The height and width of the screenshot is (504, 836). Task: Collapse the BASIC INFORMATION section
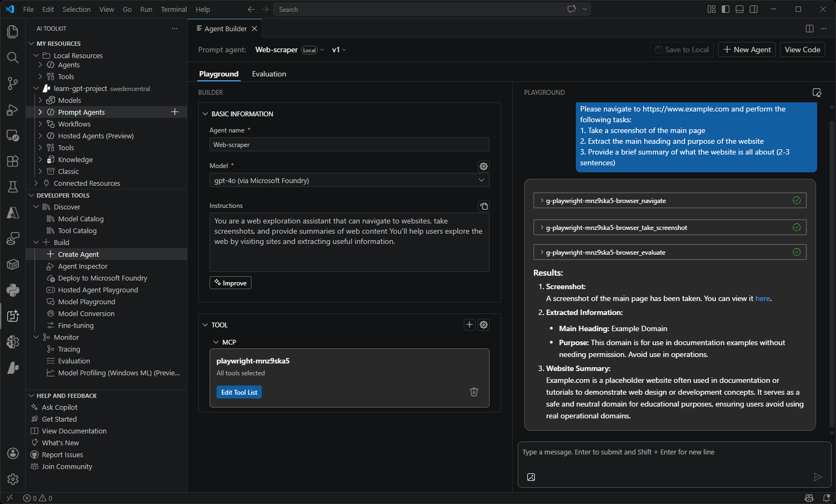205,114
